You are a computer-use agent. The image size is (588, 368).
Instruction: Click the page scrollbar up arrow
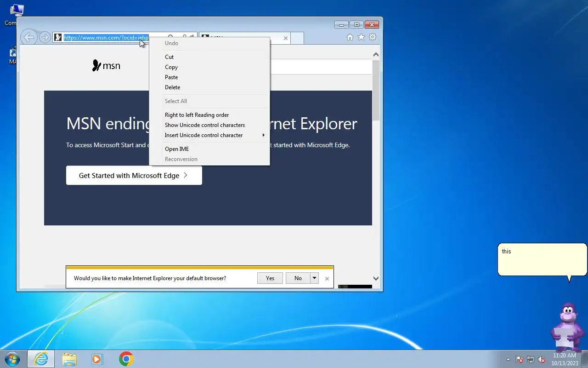(x=376, y=55)
